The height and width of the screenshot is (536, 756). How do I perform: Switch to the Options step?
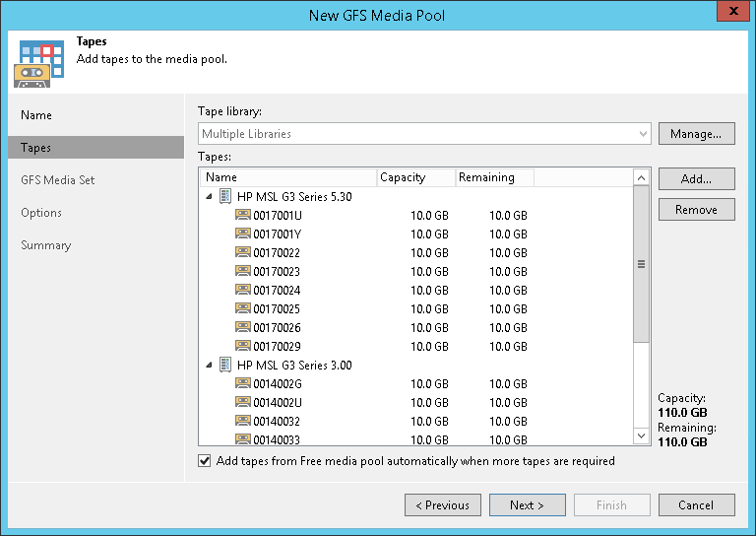point(41,213)
